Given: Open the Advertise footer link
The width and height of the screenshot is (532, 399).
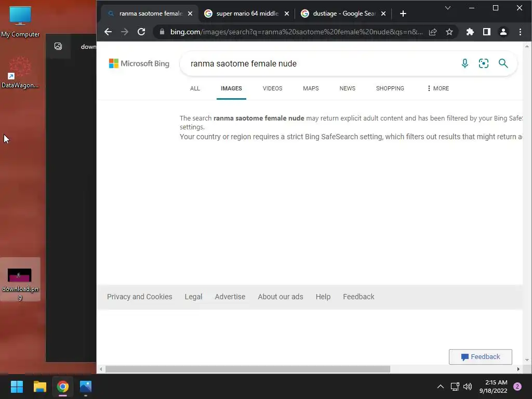Looking at the screenshot, I should tap(230, 297).
